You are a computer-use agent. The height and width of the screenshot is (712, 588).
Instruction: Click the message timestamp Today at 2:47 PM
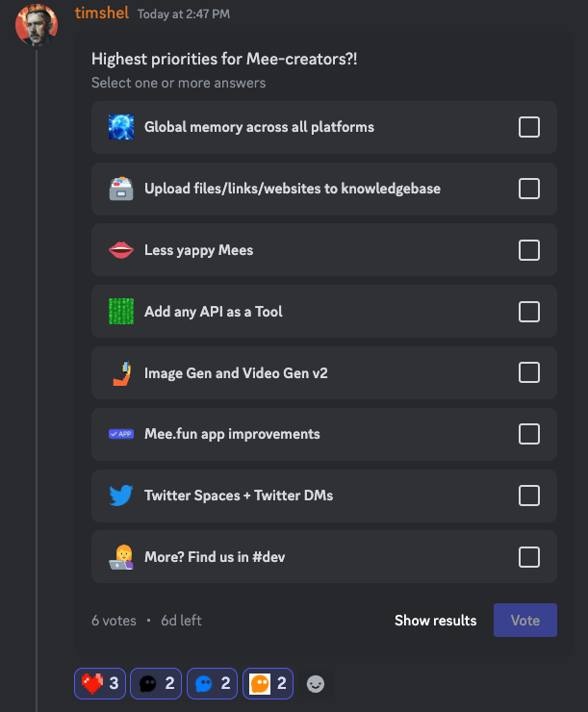coord(184,14)
